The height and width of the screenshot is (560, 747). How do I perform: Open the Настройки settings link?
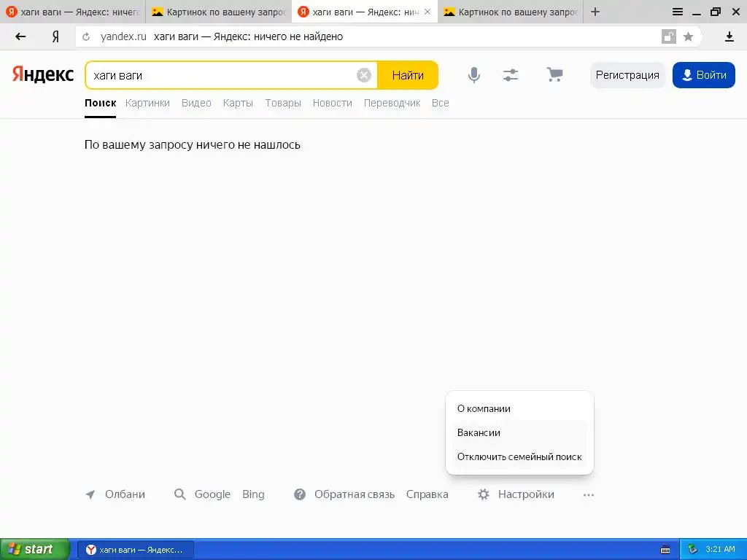526,494
